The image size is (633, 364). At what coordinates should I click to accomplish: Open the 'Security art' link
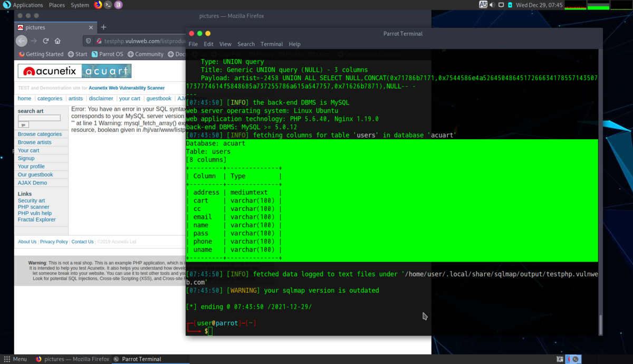pyautogui.click(x=31, y=201)
